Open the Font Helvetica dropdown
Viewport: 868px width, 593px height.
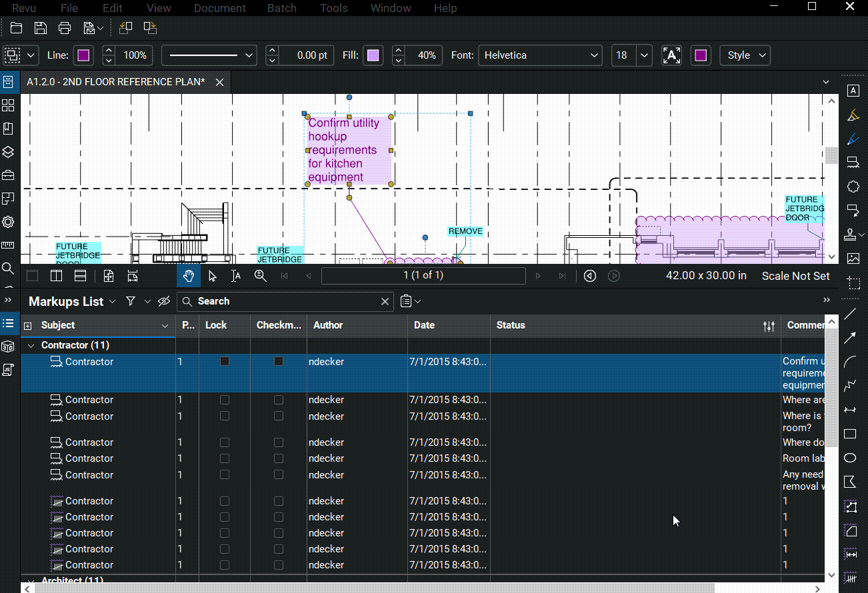[540, 55]
